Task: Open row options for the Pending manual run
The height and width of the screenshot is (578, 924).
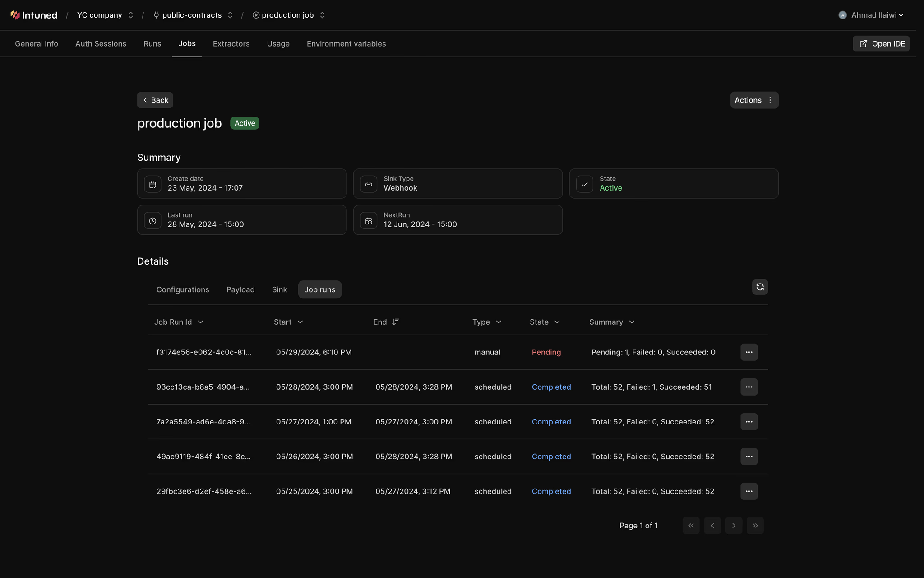Action: (748, 352)
